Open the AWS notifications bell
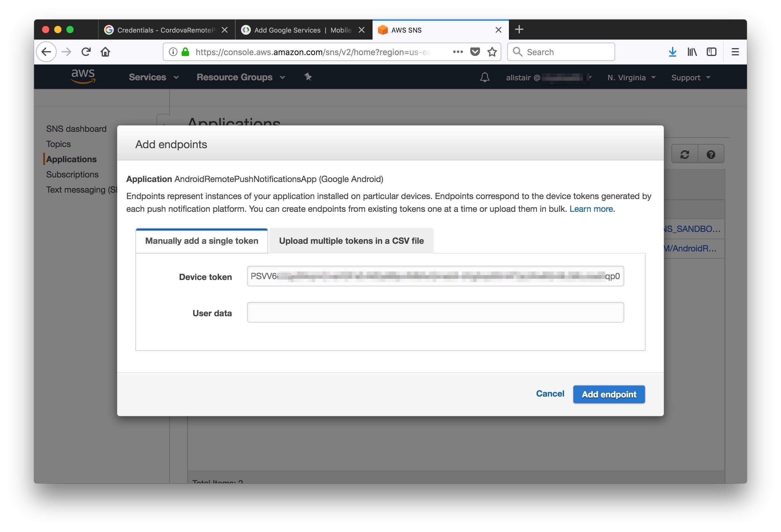 point(485,77)
